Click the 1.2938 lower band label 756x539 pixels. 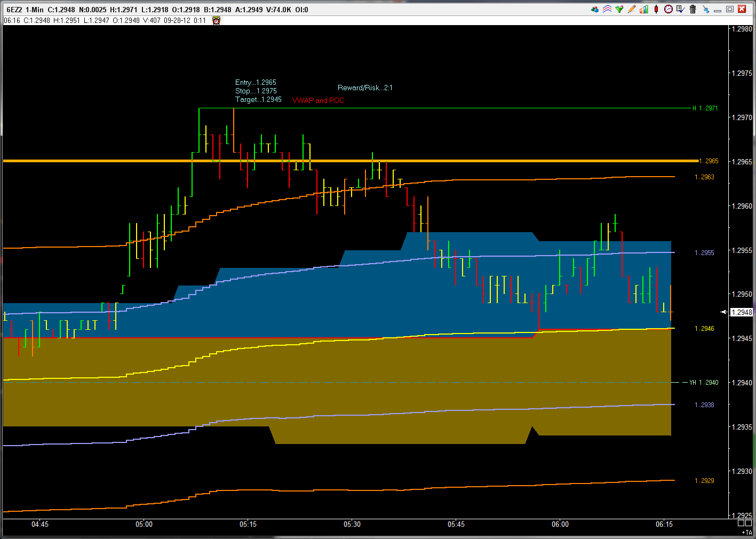(704, 405)
